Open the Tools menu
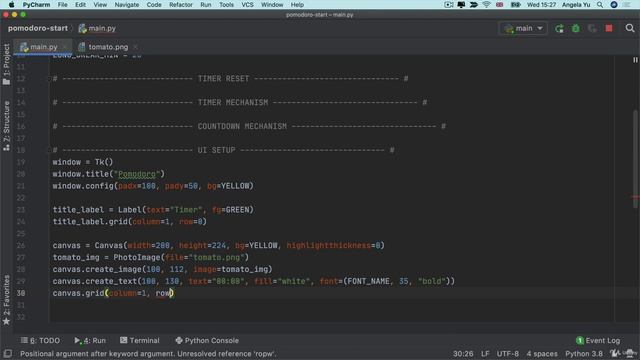Viewport: 640px width, 360px height. (x=226, y=5)
